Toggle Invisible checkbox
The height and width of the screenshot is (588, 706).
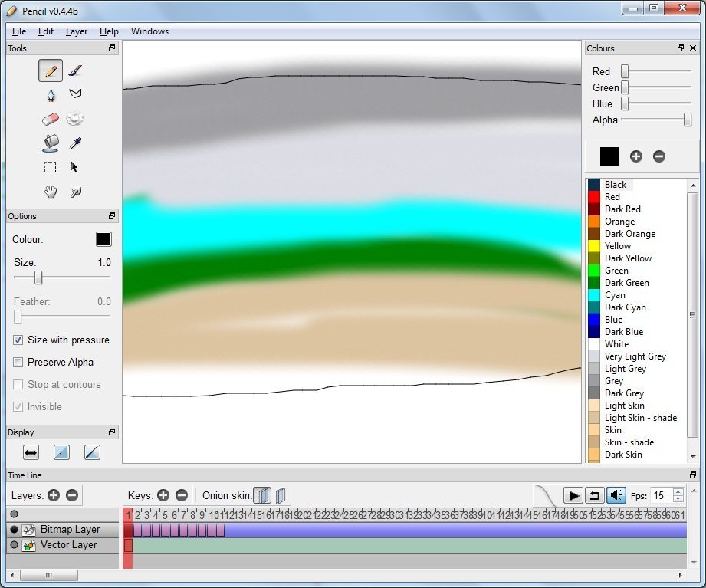(18, 406)
